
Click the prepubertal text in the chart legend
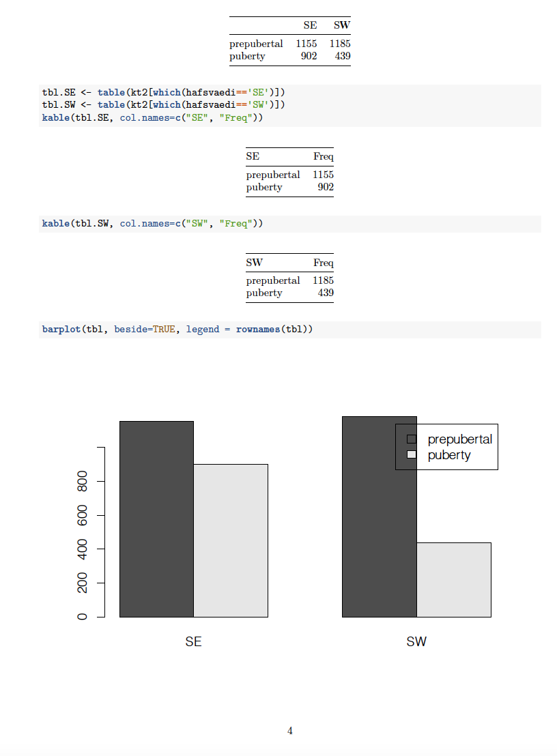(459, 439)
